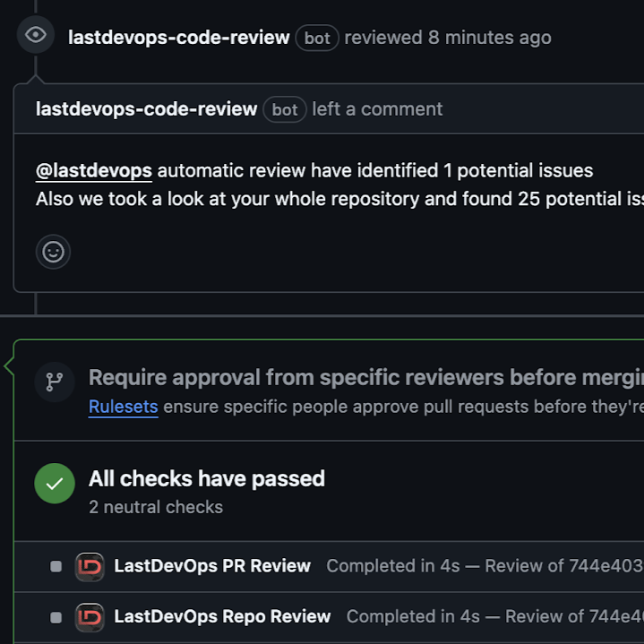Click the '2 neutral checks' summary text
Screen dimensions: 644x644
(x=156, y=507)
